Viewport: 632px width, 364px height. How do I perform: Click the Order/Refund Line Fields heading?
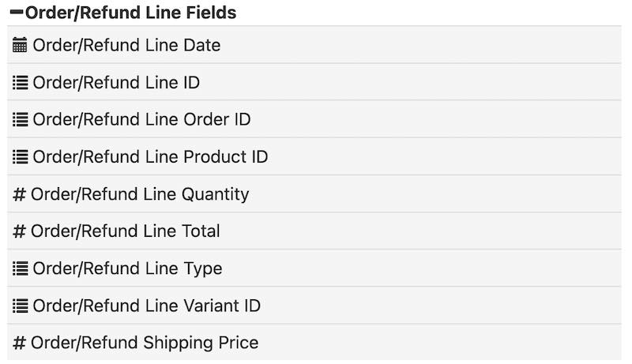point(130,13)
